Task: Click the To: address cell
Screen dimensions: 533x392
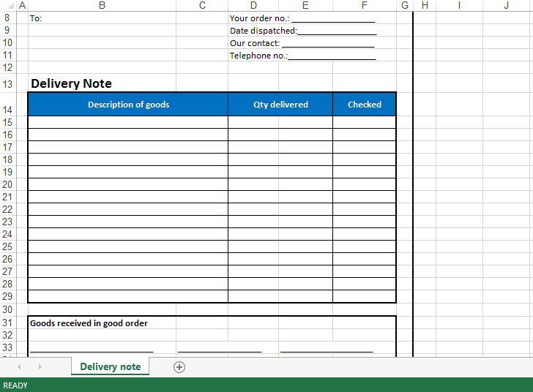Action: click(x=36, y=18)
